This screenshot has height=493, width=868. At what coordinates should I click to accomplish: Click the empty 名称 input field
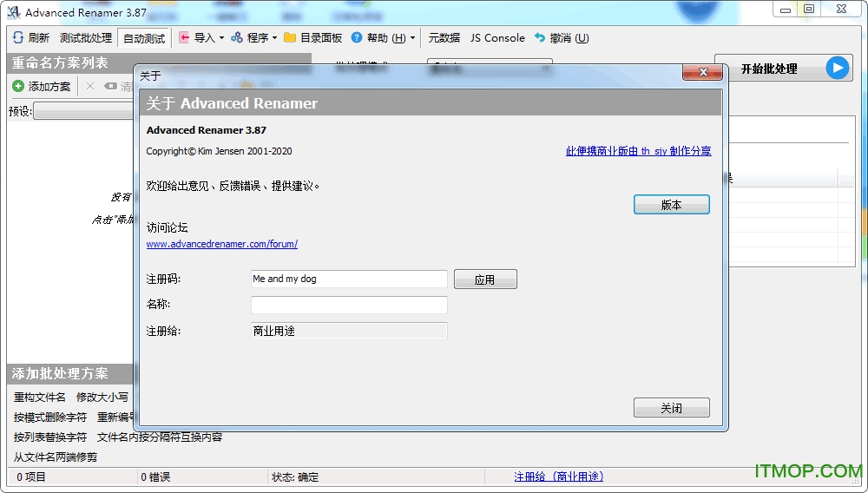pos(349,305)
